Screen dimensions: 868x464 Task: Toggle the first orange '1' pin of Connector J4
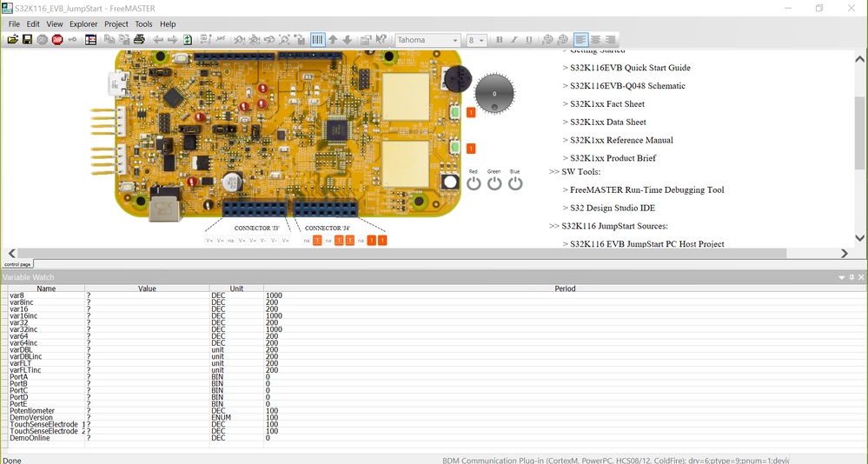(317, 241)
